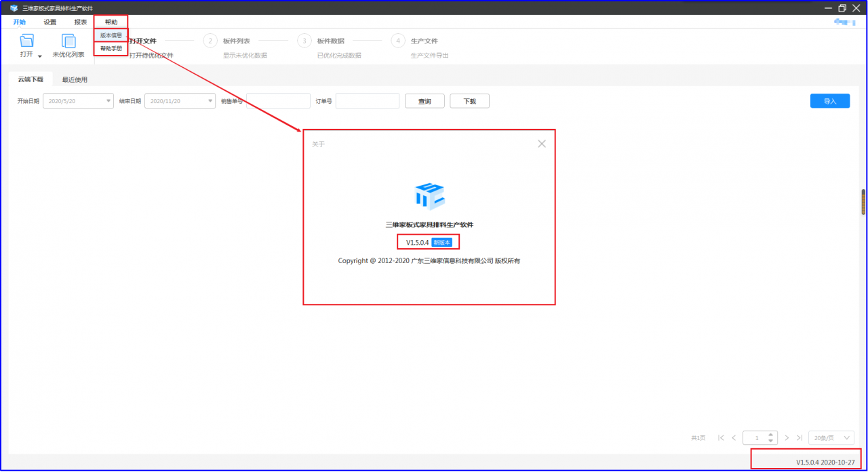Open the 未优化列表 toolbar icon
Viewport: 868px width, 472px height.
[68, 41]
